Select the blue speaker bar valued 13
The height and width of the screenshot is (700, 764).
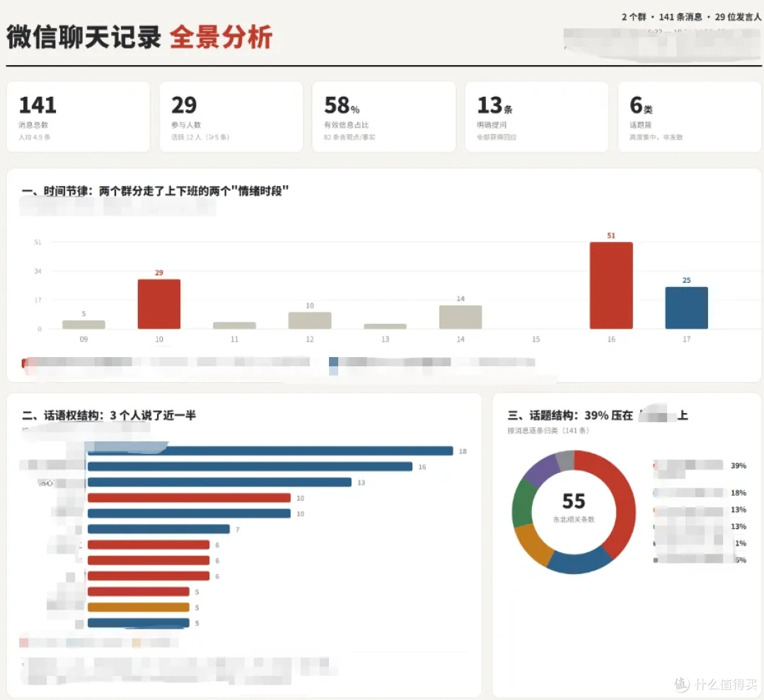[219, 482]
